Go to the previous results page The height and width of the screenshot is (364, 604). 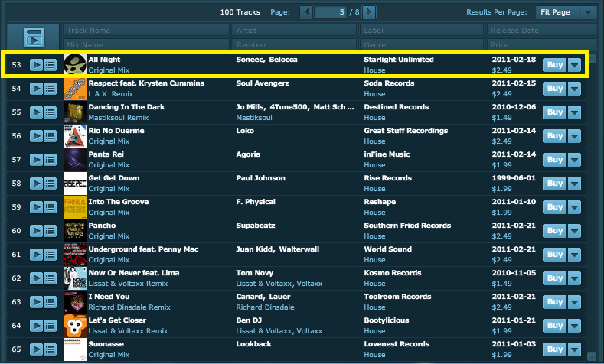(x=306, y=12)
